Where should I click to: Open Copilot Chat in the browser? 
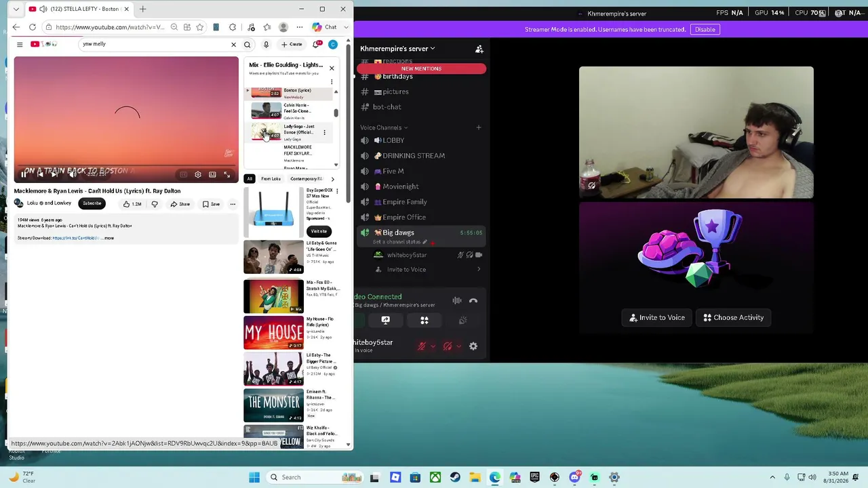tap(324, 27)
